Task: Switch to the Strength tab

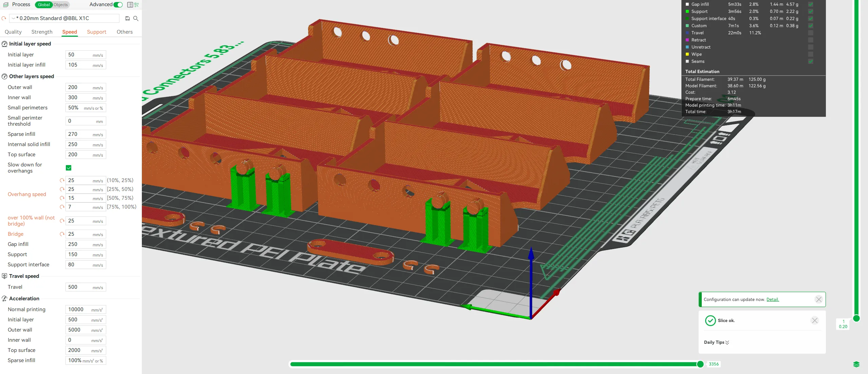Action: tap(42, 32)
